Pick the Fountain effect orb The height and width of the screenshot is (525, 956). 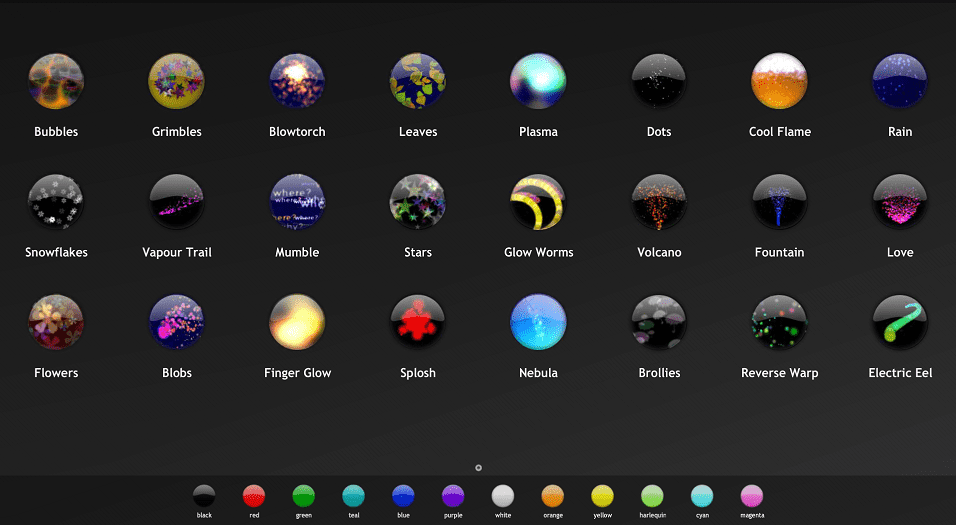pos(779,202)
